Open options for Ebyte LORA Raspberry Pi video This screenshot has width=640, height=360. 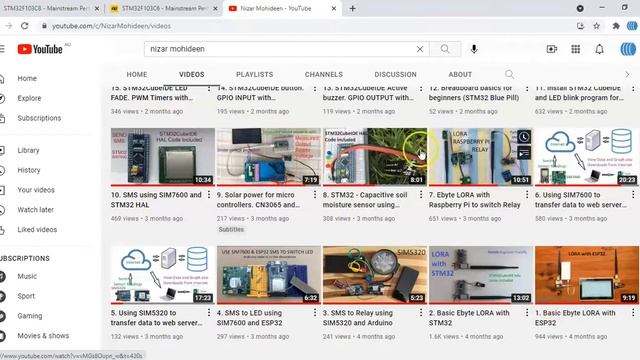tap(527, 195)
